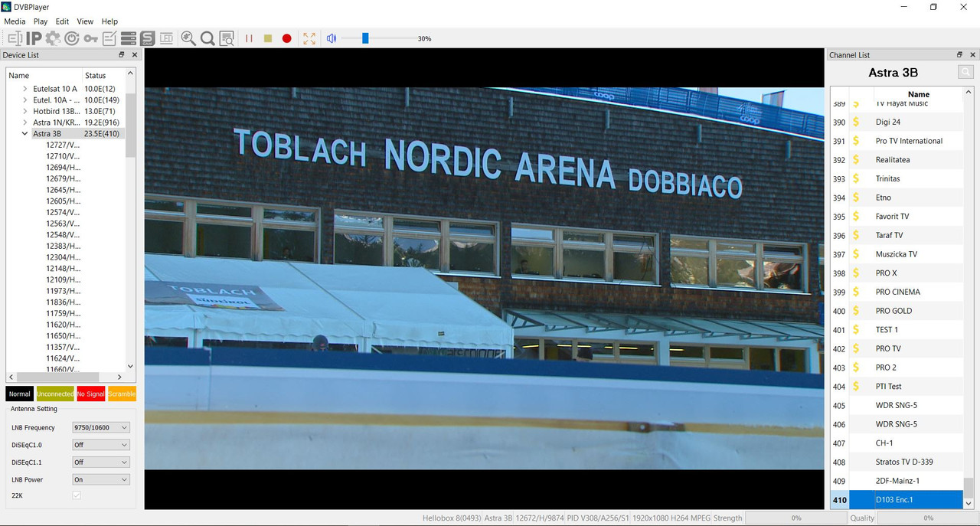Select transponder 12694/H in tree
This screenshot has height=526, width=980.
pyautogui.click(x=63, y=167)
